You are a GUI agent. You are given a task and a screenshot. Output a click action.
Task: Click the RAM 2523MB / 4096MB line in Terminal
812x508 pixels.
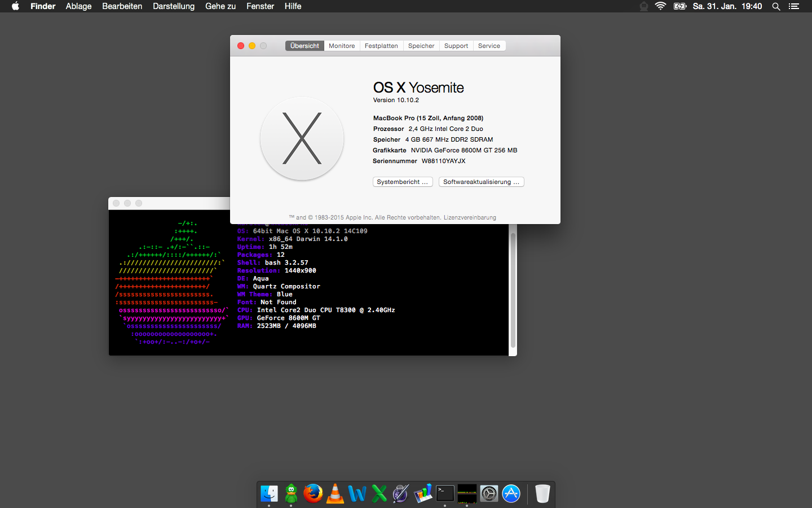pos(276,326)
